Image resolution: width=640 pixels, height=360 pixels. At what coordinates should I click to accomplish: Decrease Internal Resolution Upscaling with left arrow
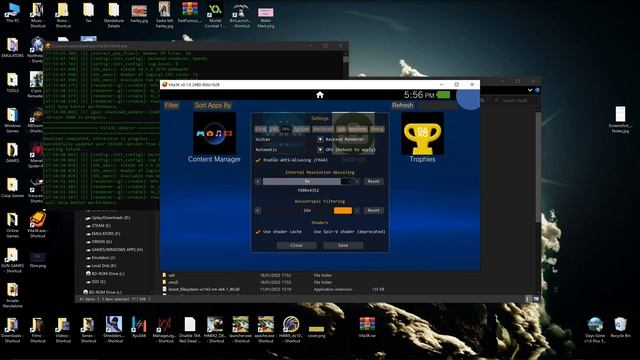point(258,181)
